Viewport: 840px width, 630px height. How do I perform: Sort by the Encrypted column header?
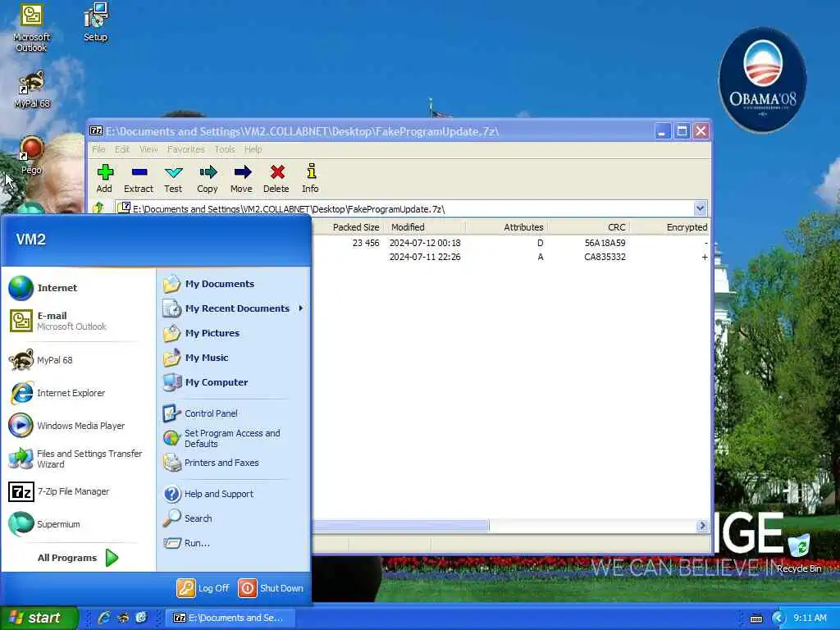[670, 227]
